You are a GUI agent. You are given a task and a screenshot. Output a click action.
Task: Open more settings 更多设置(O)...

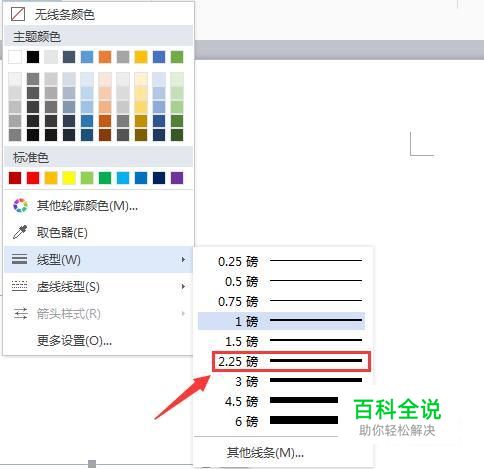click(99, 341)
